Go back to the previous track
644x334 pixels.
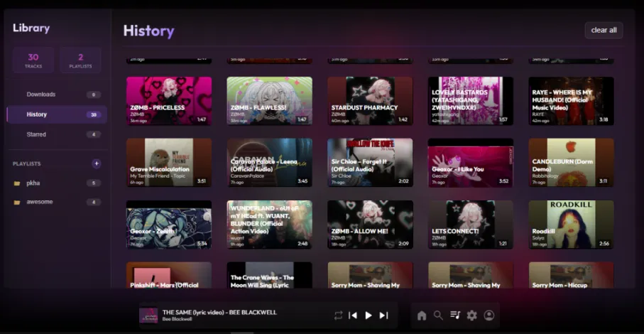tap(353, 315)
